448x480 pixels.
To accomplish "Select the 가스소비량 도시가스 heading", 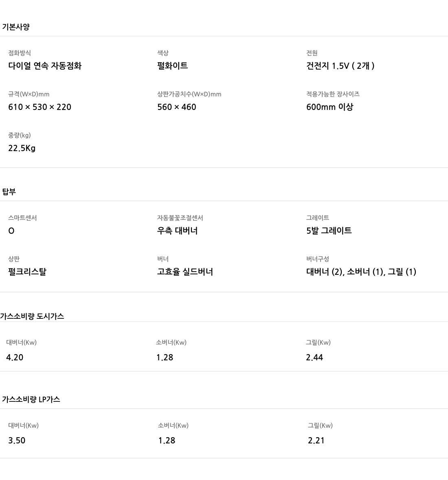I will pyautogui.click(x=32, y=316).
